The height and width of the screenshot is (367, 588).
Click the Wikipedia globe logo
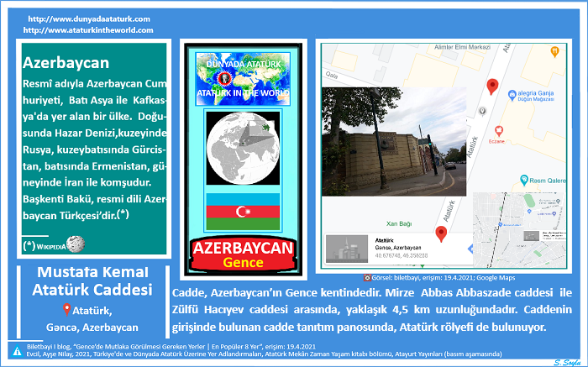pos(76,244)
